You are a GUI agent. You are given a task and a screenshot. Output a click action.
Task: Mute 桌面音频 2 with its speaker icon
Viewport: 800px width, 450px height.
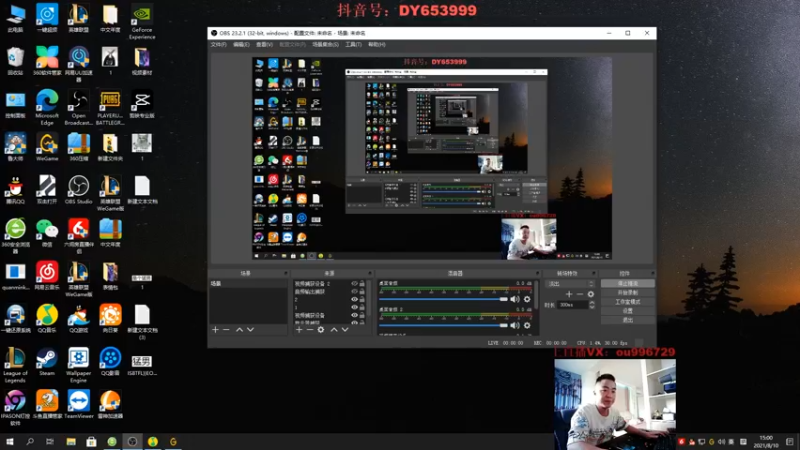pyautogui.click(x=515, y=325)
